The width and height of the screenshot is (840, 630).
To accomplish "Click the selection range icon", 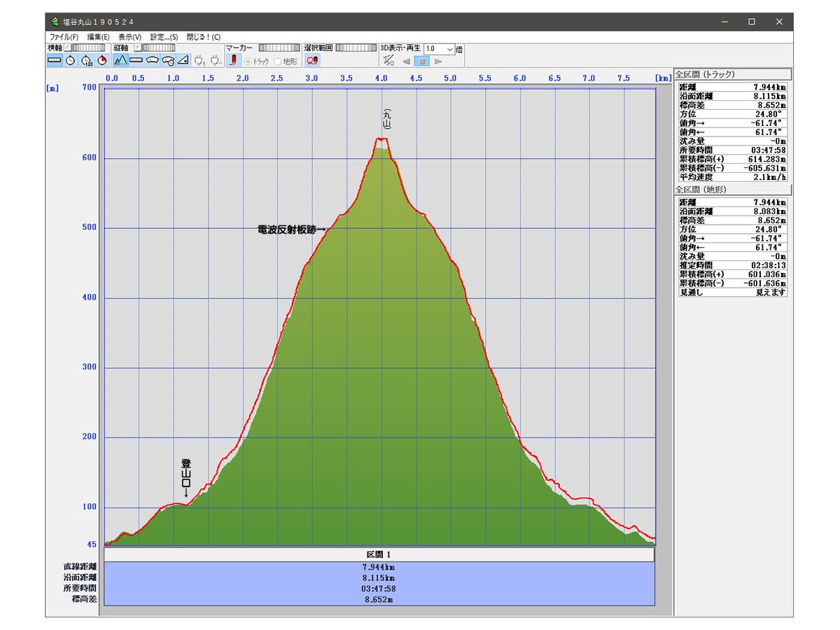I will 312,61.
